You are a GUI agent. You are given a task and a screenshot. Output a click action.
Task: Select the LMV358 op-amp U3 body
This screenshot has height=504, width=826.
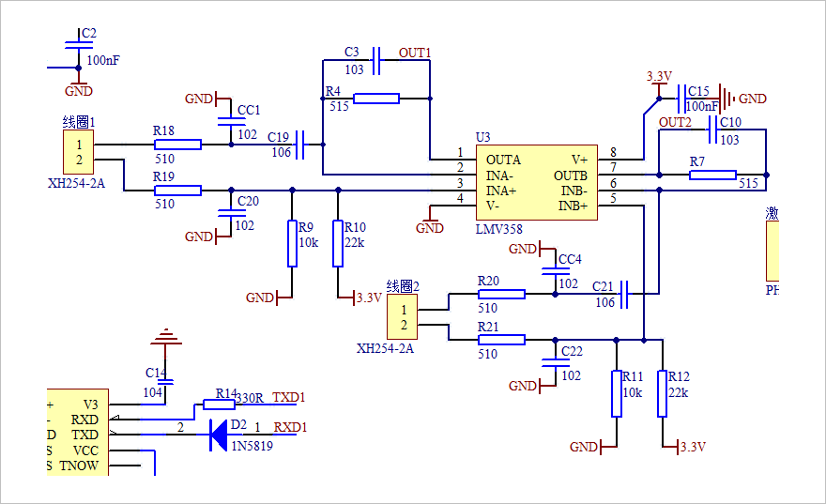536,182
